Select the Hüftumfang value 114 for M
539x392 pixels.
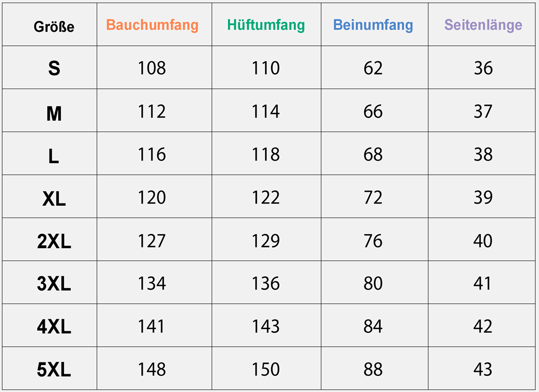click(x=266, y=111)
